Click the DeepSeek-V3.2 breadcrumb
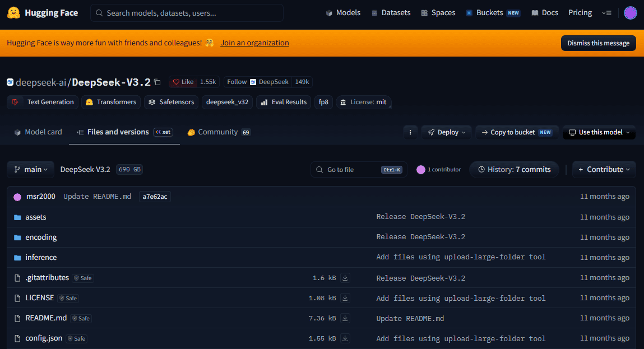Image resolution: width=644 pixels, height=349 pixels. pos(85,169)
